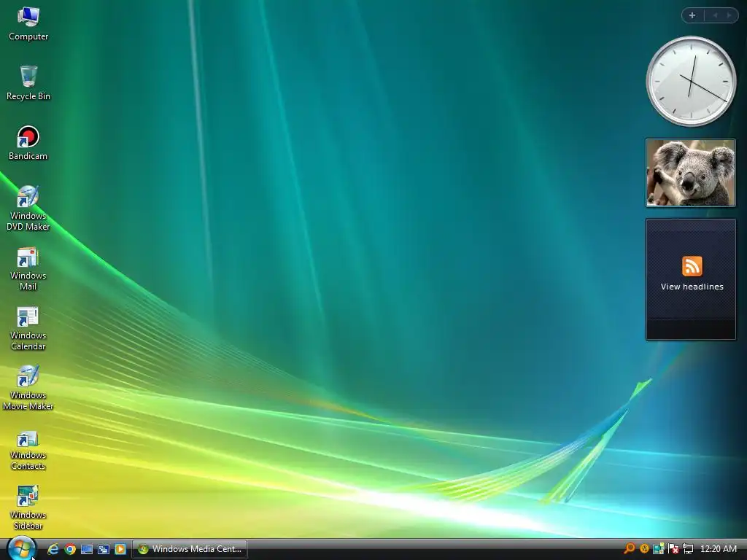Launch Windows Media Player from Quick Launch
747x560 pixels.
coord(120,549)
